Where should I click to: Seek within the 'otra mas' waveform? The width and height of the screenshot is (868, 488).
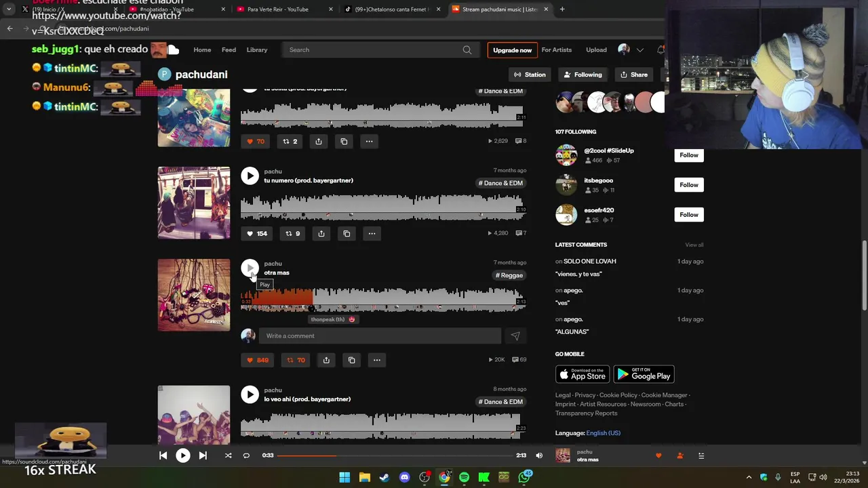coord(382,300)
